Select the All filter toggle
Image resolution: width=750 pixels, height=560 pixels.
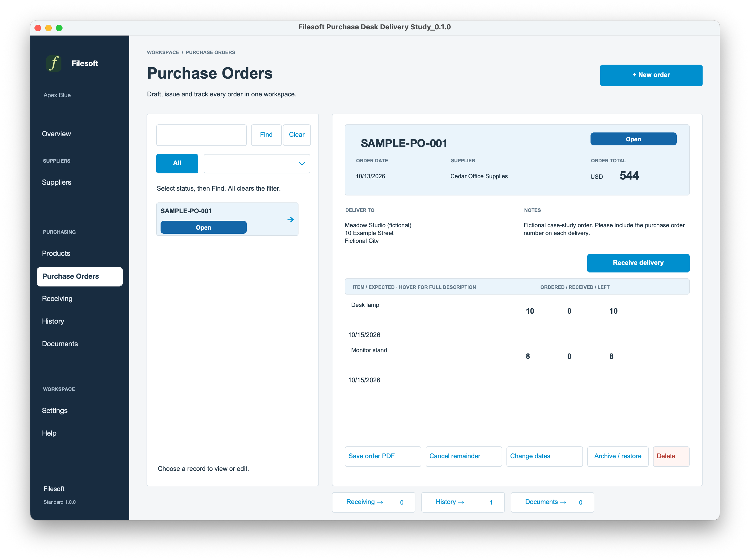[x=177, y=164]
